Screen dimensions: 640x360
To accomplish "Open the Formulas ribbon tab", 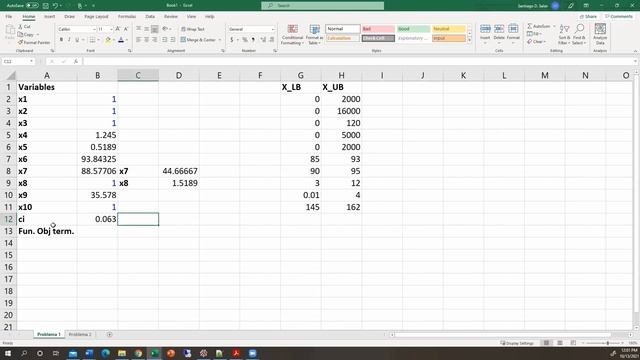I will pyautogui.click(x=127, y=17).
